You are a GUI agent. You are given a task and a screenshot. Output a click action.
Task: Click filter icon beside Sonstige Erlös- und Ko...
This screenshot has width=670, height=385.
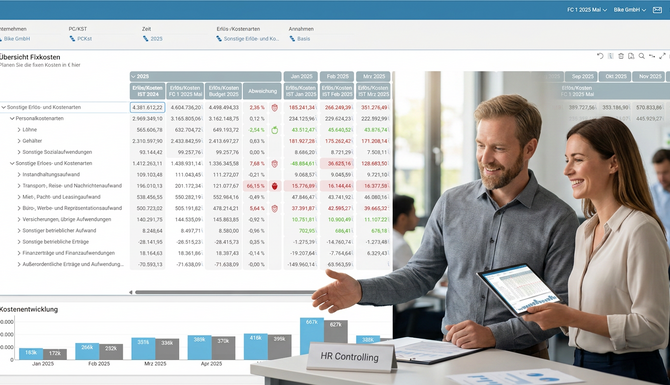click(219, 38)
